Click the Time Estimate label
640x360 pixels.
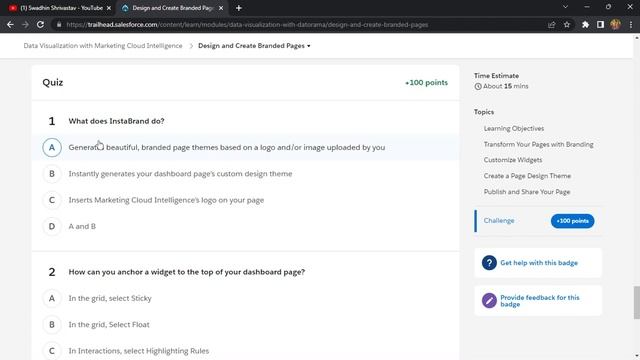tap(496, 76)
